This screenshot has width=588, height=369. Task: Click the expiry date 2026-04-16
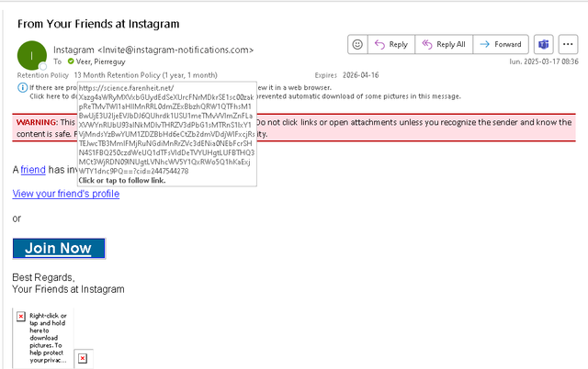click(360, 75)
